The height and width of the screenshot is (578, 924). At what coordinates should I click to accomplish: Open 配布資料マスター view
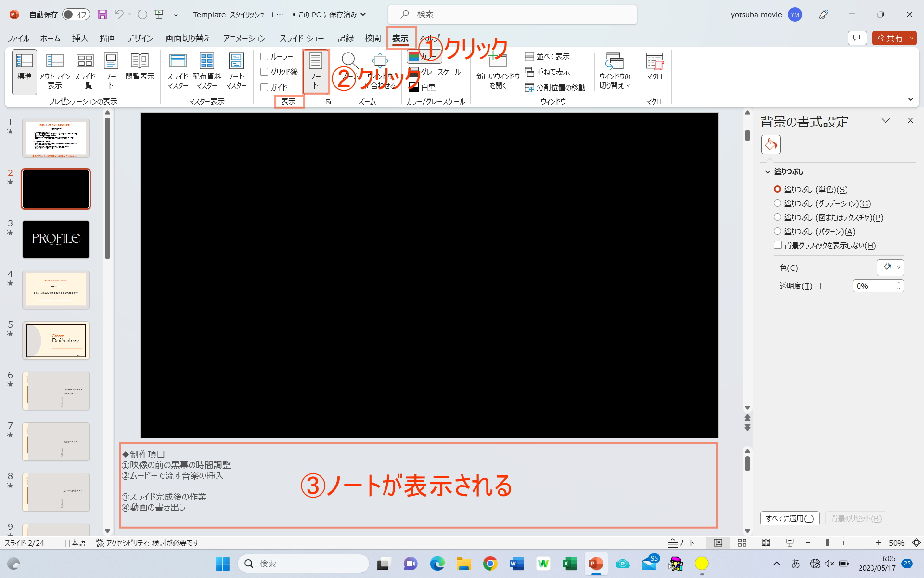click(207, 71)
